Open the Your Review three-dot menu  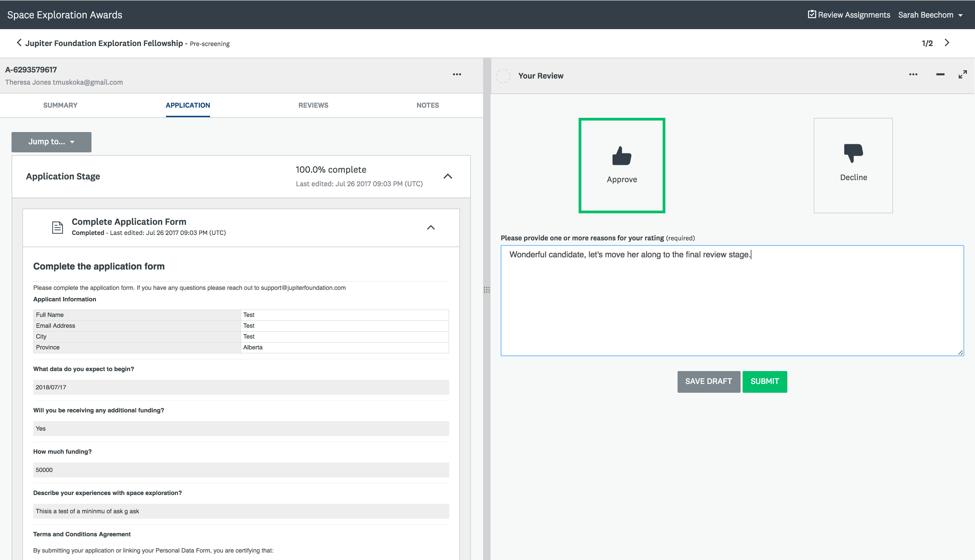tap(913, 74)
